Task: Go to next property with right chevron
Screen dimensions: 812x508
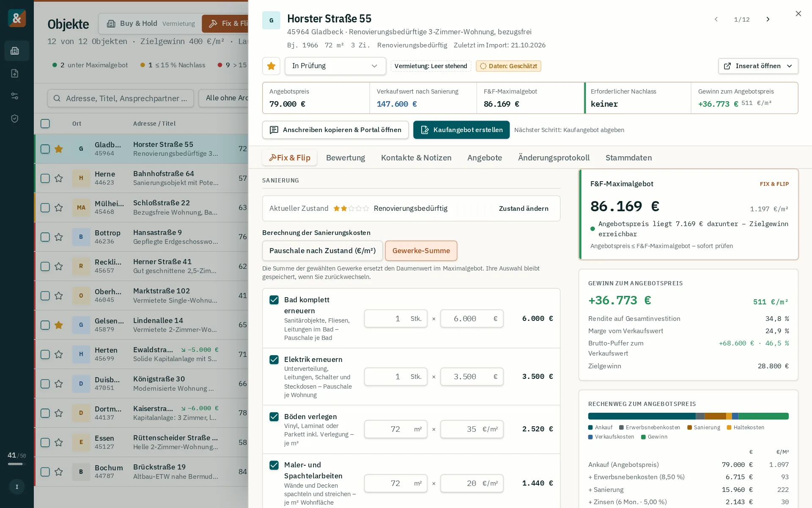Action: point(768,19)
